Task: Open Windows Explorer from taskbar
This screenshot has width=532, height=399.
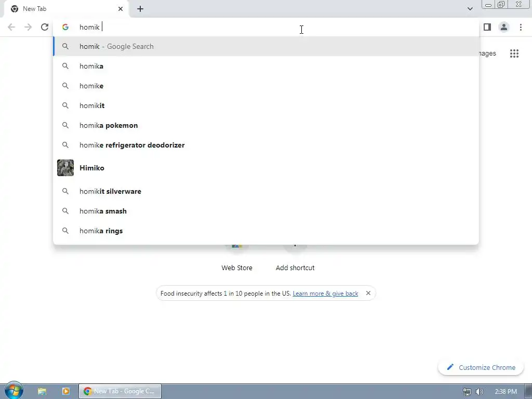Action: pyautogui.click(x=42, y=391)
